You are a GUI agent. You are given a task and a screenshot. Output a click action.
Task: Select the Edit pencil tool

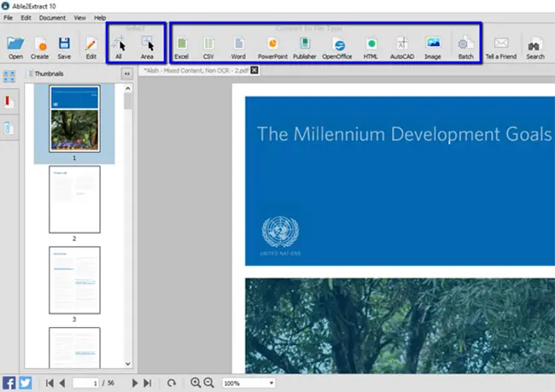pyautogui.click(x=91, y=48)
